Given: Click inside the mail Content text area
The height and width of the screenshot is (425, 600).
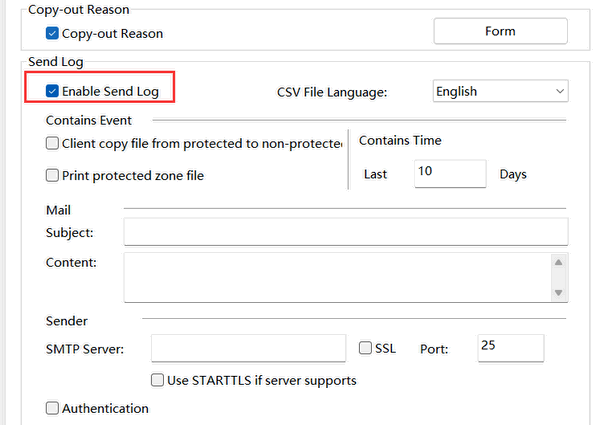Looking at the screenshot, I should [x=335, y=277].
